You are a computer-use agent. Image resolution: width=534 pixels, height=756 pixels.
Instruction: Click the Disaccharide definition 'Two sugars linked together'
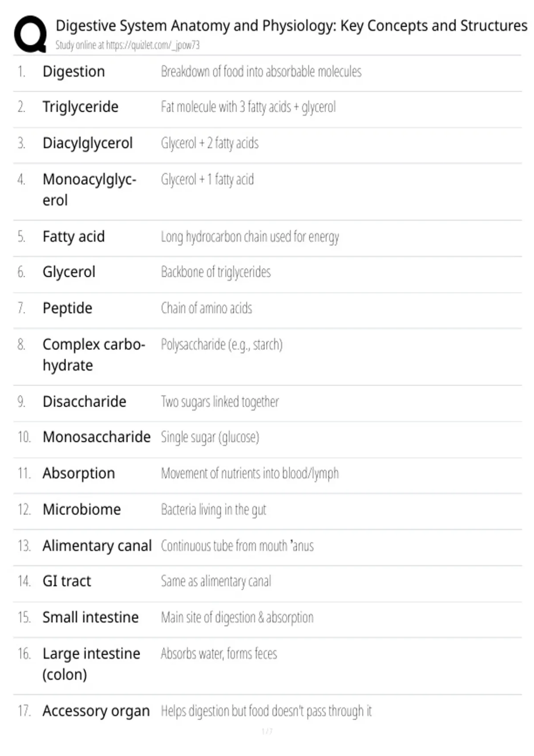220,402
